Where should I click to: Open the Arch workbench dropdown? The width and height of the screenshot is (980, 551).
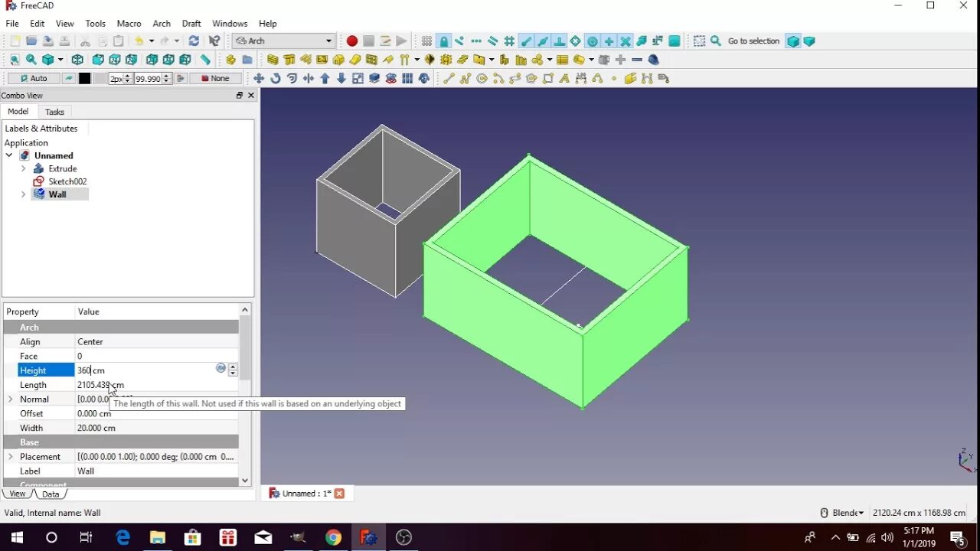point(284,41)
